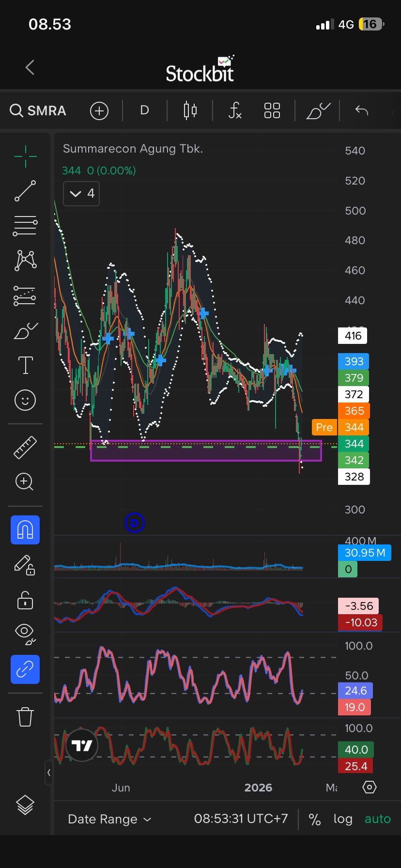The width and height of the screenshot is (401, 868).
Task: Toggle lock all drawings padlock
Action: coord(25,600)
